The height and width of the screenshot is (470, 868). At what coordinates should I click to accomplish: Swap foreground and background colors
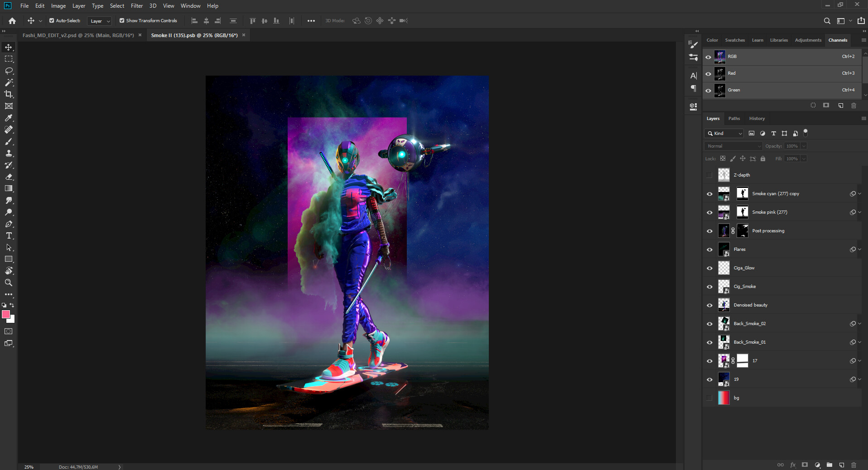[x=12, y=305]
